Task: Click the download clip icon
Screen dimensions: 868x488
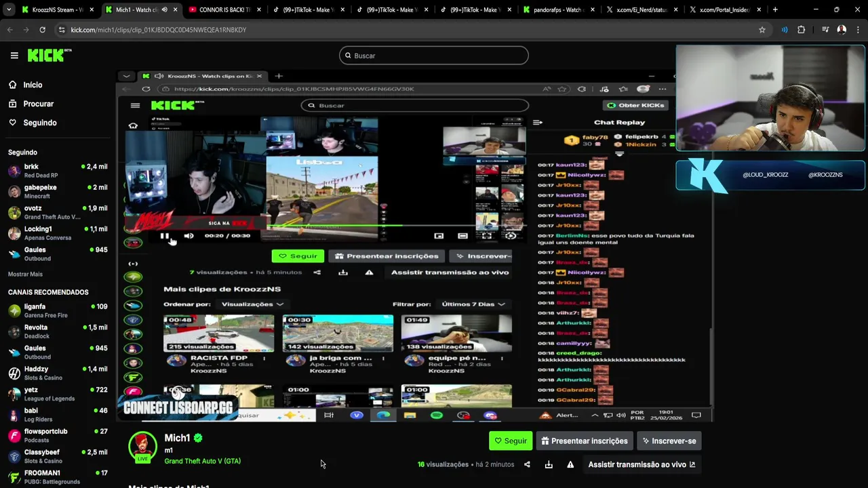Action: tap(549, 464)
